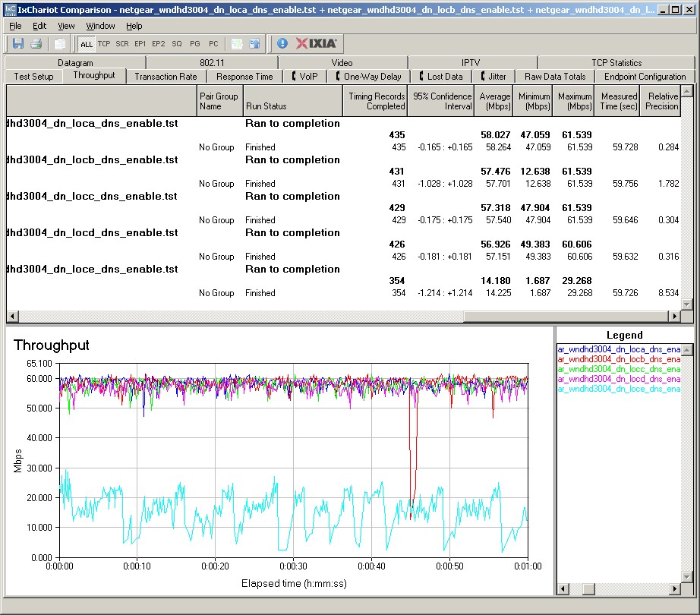700x615 pixels.
Task: Click the results table scroll-right arrow
Action: pyautogui.click(x=675, y=317)
